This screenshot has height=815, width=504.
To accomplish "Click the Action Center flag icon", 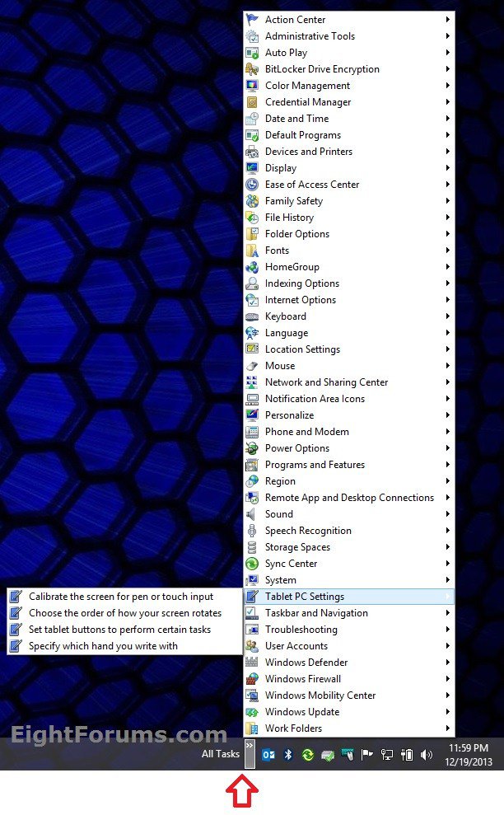I will click(252, 19).
